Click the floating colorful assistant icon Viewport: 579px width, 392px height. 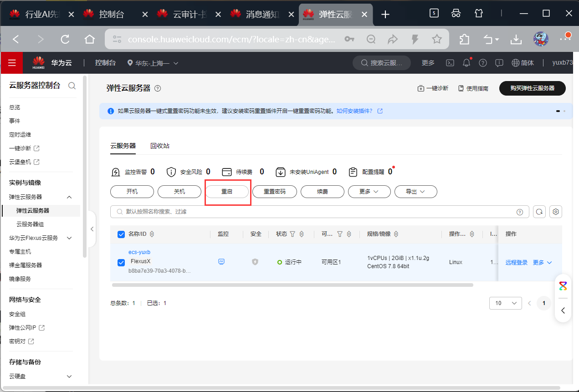563,286
